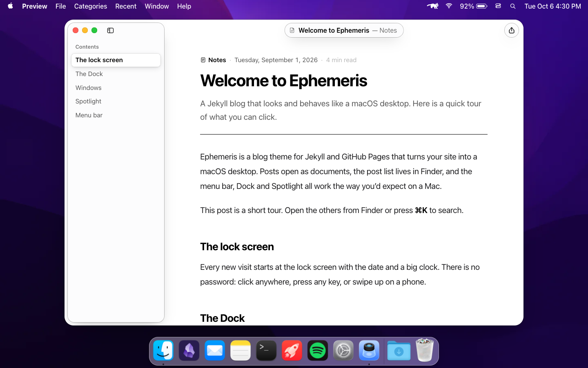This screenshot has width=588, height=368.
Task: Open the File menu
Action: (x=61, y=6)
